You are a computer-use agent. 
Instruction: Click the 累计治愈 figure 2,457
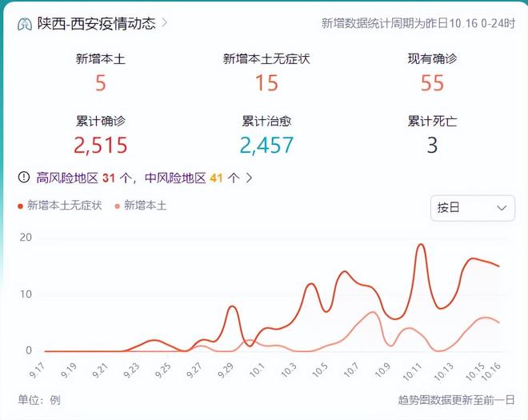(266, 145)
